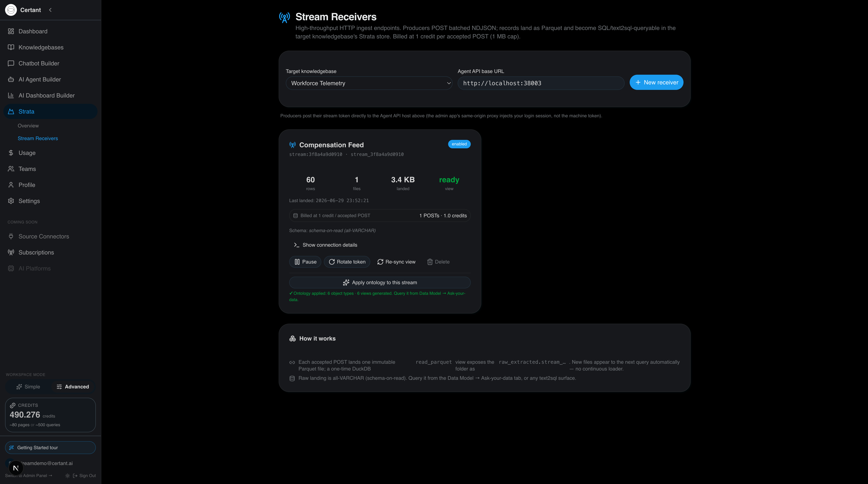
Task: Click the Source Connectors plug icon
Action: 11,237
